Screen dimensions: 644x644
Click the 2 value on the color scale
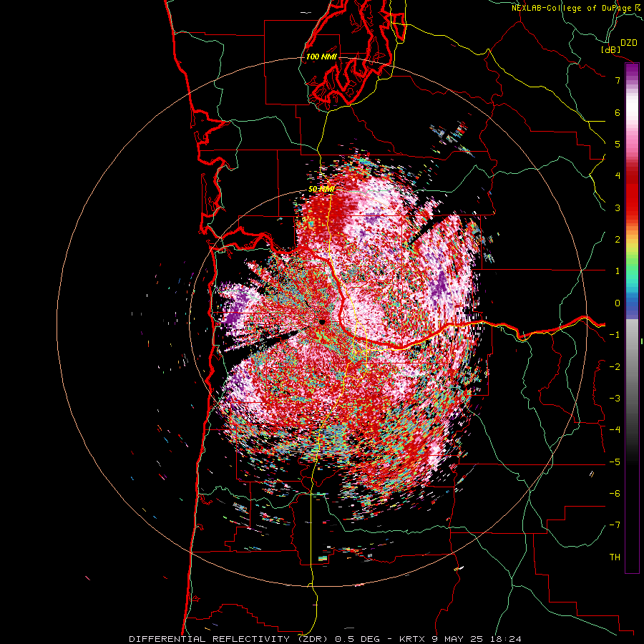(x=618, y=240)
